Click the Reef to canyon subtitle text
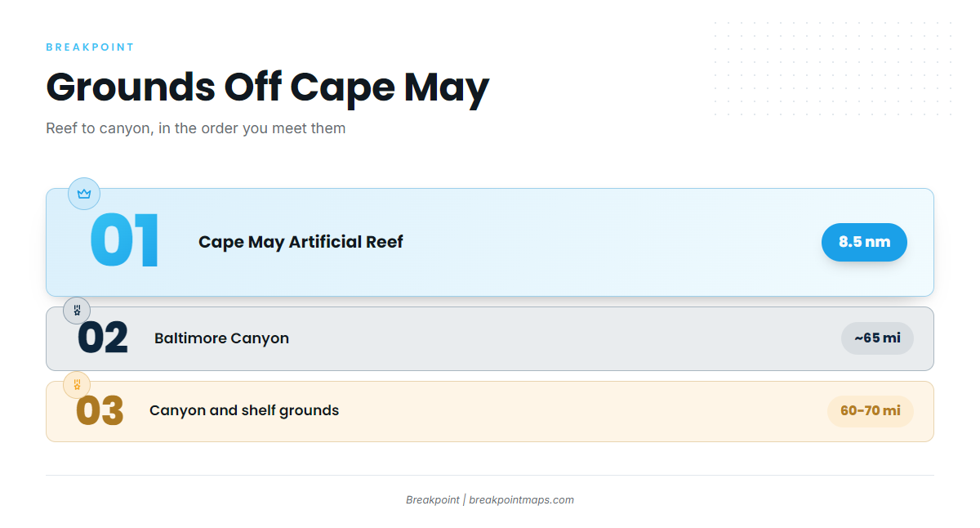This screenshot has height=528, width=980. [196, 128]
